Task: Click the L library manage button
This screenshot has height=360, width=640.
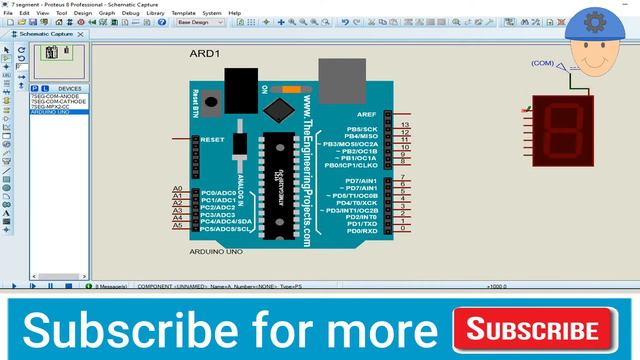Action: click(x=45, y=89)
